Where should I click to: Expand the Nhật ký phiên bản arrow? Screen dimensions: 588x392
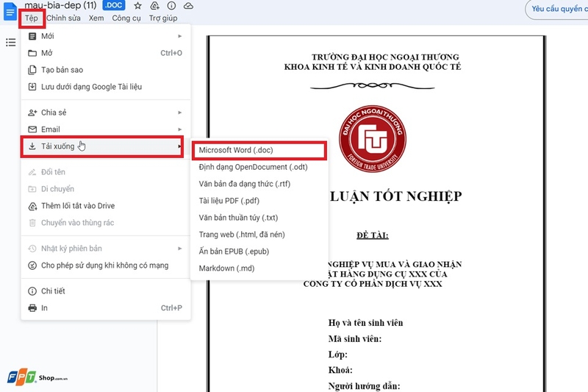click(180, 249)
